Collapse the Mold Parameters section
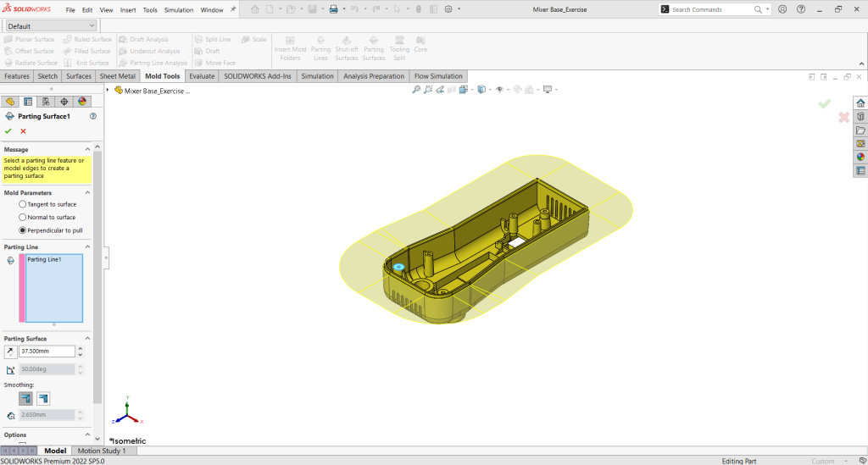 tap(87, 193)
